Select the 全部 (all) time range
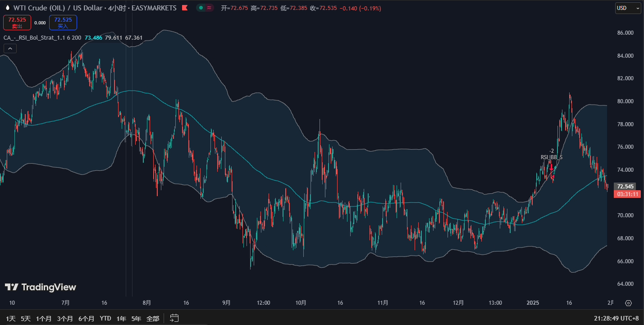 pos(153,319)
